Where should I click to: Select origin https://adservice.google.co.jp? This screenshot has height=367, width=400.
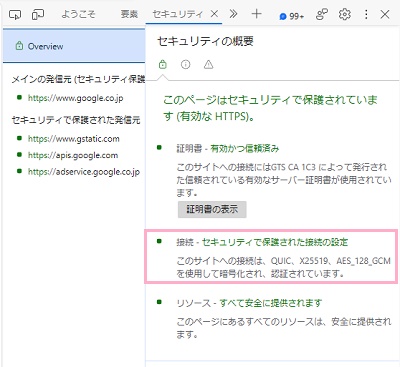coord(84,172)
